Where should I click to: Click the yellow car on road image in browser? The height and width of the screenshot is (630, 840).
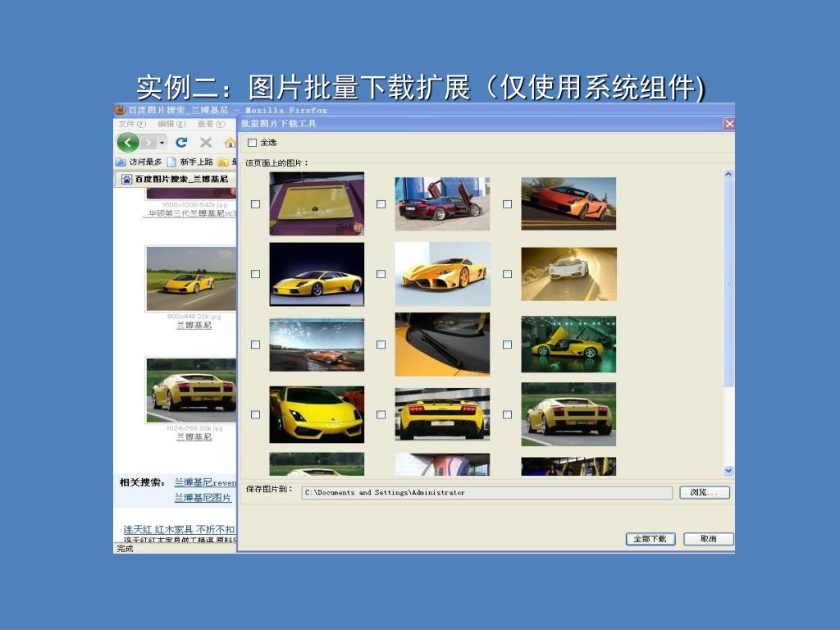(191, 279)
